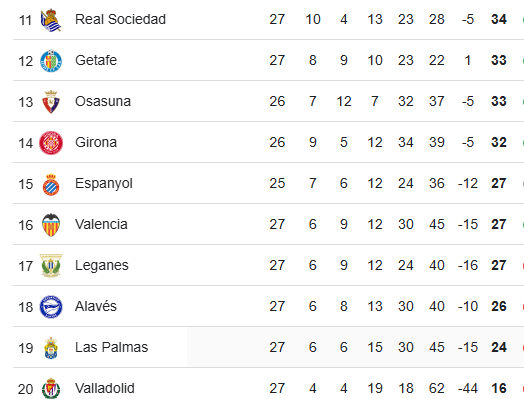Viewport: 524px width, 399px height.
Task: Click the Getafe club crest
Action: pyautogui.click(x=51, y=61)
